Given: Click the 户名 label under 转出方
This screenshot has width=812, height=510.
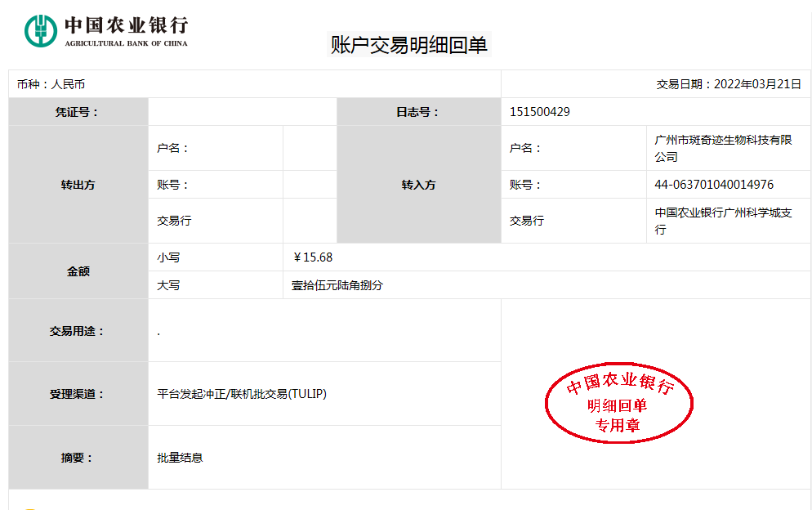Looking at the screenshot, I should tap(172, 148).
